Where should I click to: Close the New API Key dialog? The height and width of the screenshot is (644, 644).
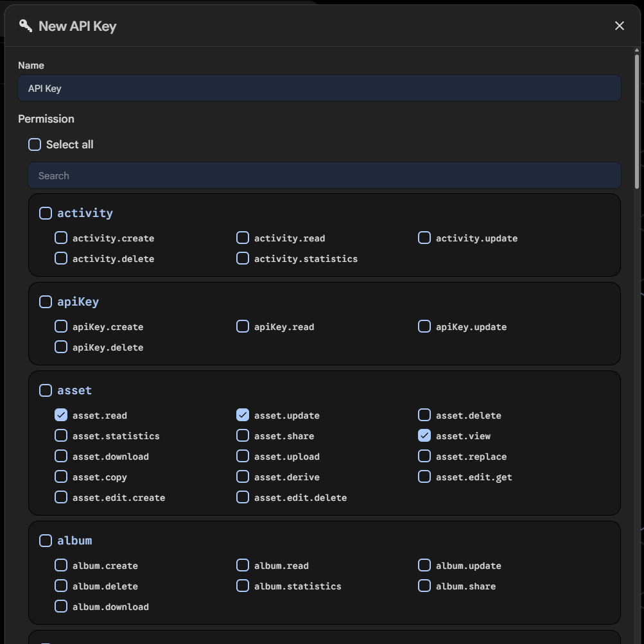pyautogui.click(x=620, y=26)
